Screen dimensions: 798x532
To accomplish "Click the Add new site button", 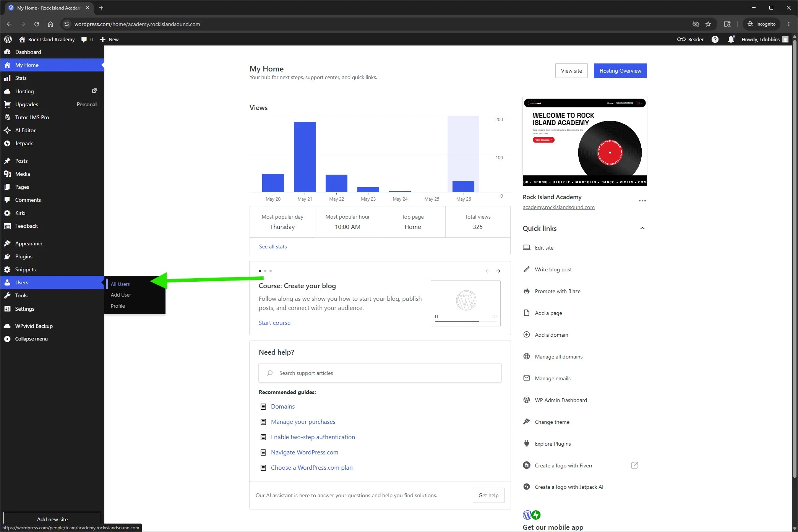I will pos(52,519).
